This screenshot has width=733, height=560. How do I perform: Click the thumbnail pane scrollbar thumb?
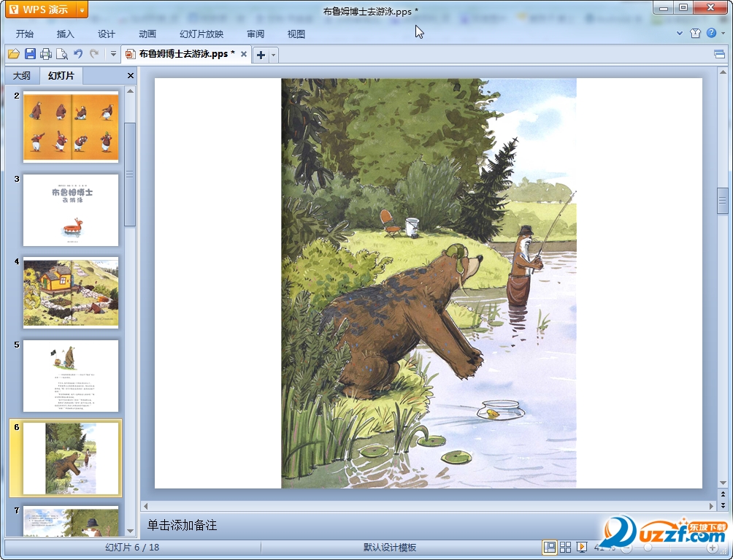coord(130,174)
